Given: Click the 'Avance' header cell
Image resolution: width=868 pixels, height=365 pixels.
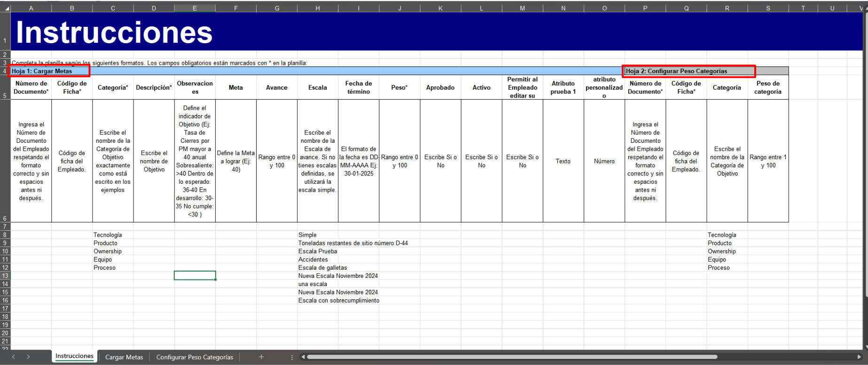Looking at the screenshot, I should click(x=277, y=87).
